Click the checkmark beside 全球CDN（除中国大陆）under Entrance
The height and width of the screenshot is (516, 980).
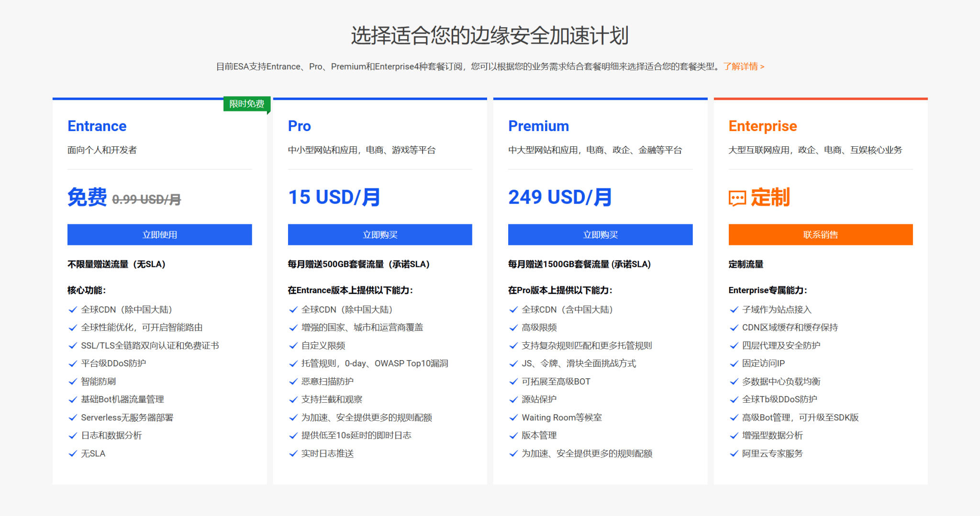pos(73,309)
